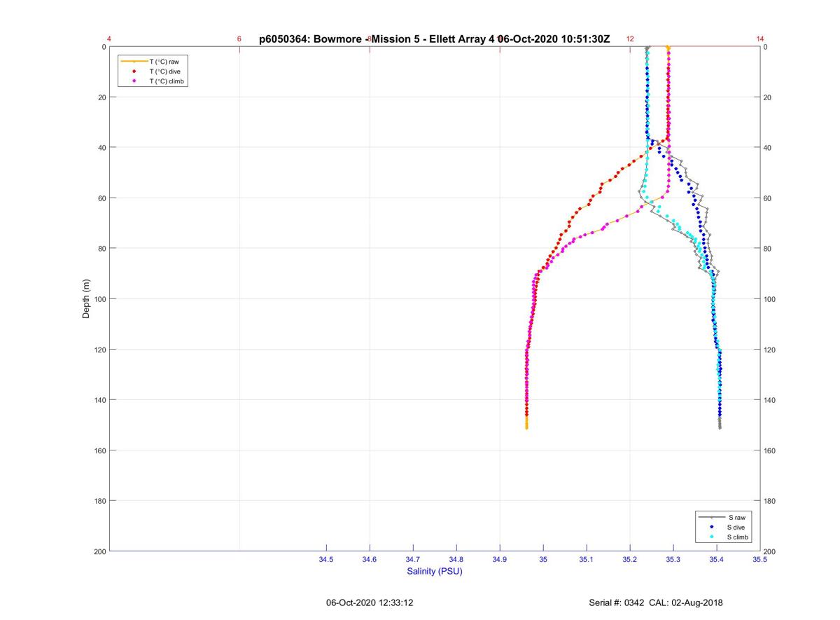Click salinity tick label '34.9'
Image resolution: width=840 pixels, height=620 pixels.
tap(500, 560)
